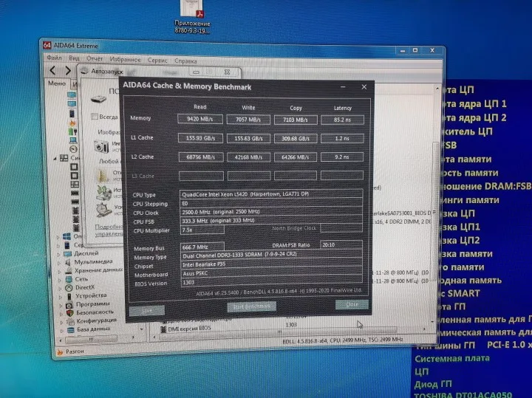
Task: Click the Memory Latency value 85.2 ns
Action: [342, 120]
